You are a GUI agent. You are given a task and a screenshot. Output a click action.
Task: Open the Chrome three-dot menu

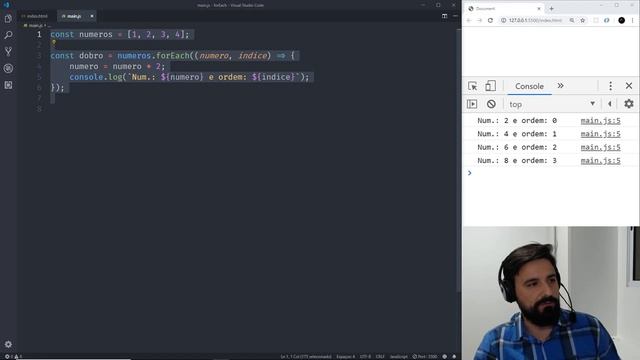point(633,20)
